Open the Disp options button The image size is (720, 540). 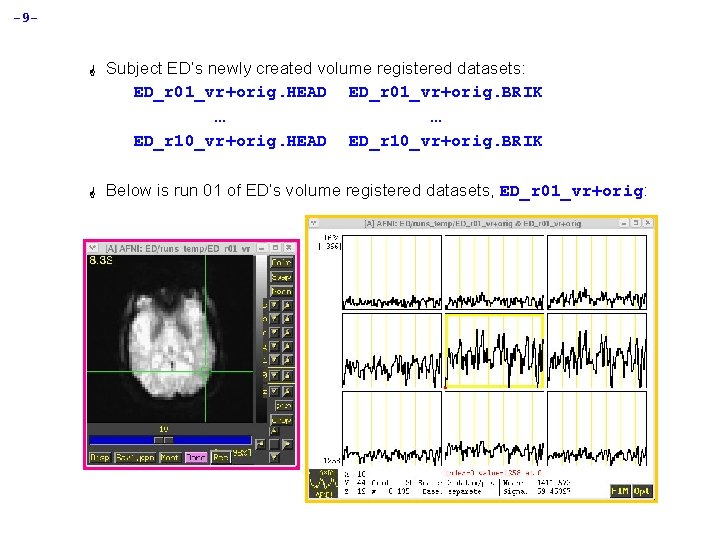click(100, 457)
